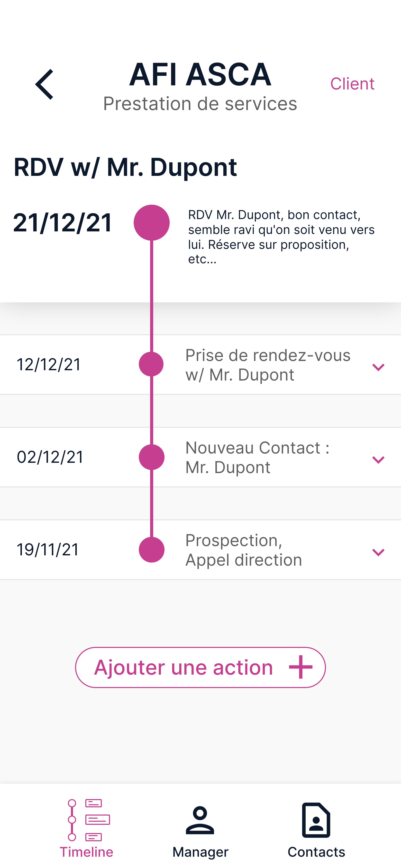Open the RDV Mr. Dupont note text
This screenshot has height=868, width=401.
tap(281, 237)
